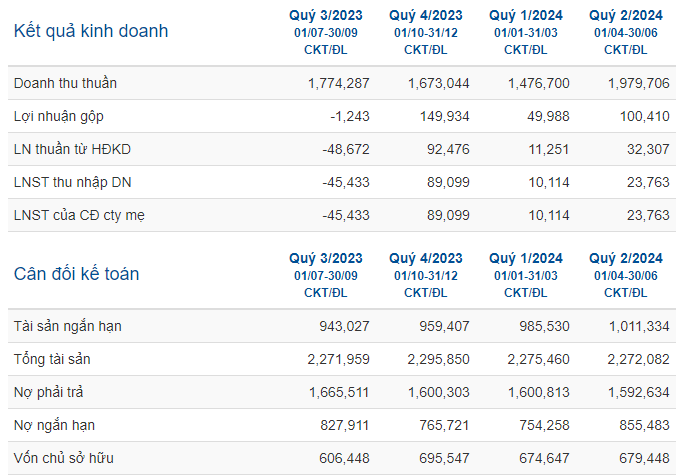Image resolution: width=686 pixels, height=476 pixels.
Task: Open the Cân đối kế toán section link
Action: coord(76,274)
